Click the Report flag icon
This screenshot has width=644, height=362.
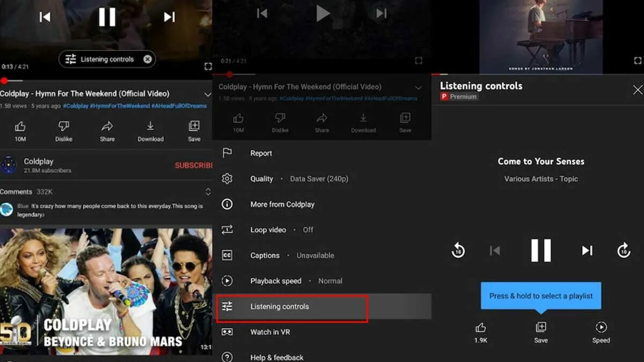coord(227,153)
